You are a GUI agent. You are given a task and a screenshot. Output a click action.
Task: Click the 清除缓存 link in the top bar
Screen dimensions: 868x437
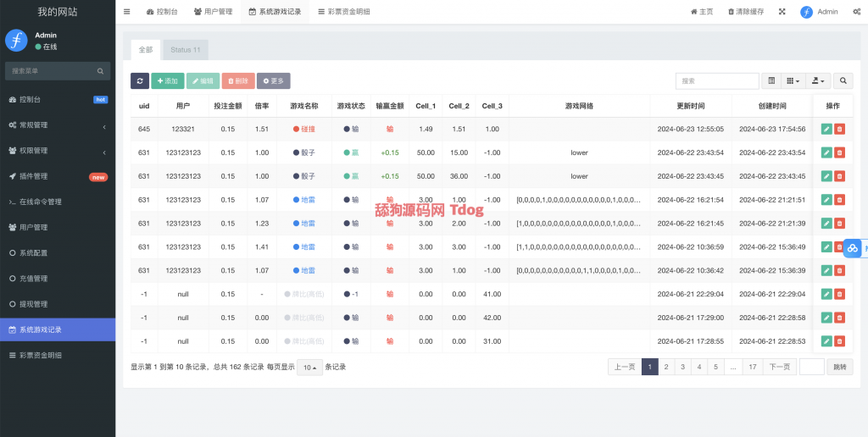point(745,12)
